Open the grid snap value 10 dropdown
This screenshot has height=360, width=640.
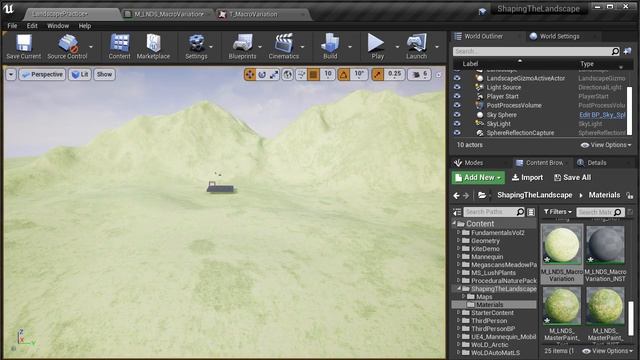[328, 74]
